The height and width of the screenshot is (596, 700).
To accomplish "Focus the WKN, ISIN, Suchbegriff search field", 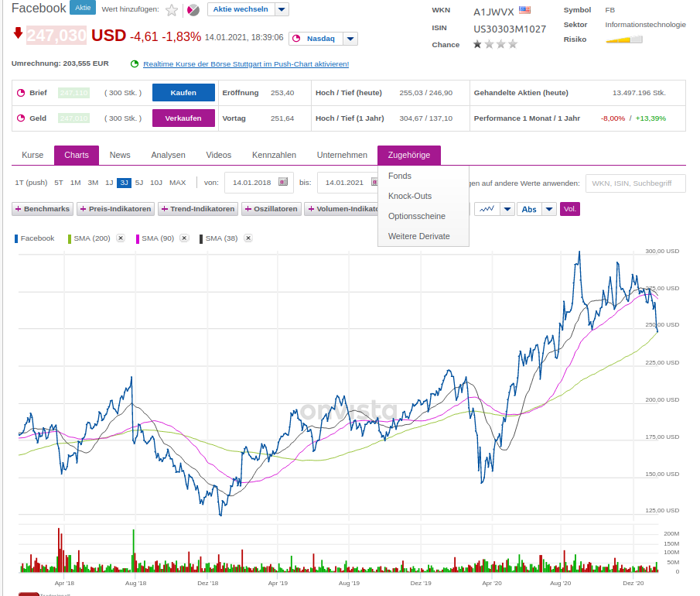I will [x=635, y=183].
